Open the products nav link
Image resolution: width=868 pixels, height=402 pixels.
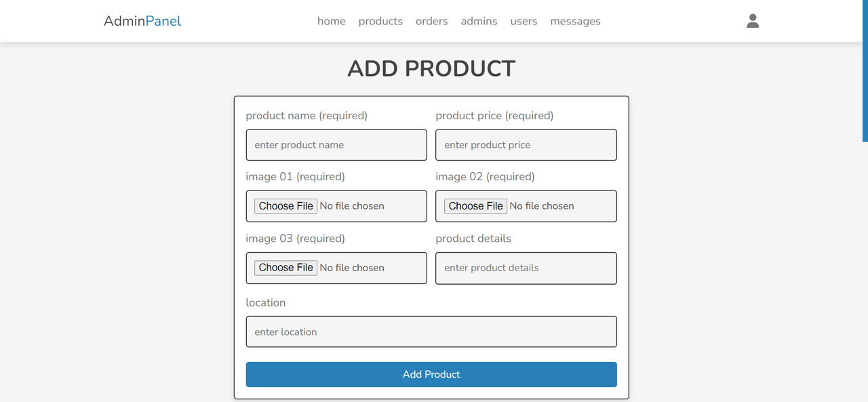tap(380, 21)
